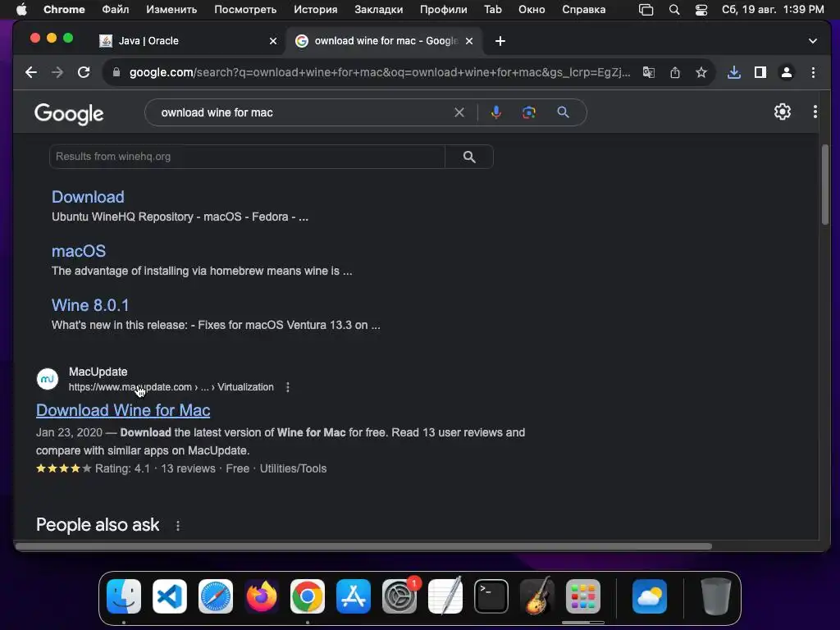This screenshot has height=630, width=840.
Task: Search winehq.org results with magnifier button
Action: pos(469,157)
